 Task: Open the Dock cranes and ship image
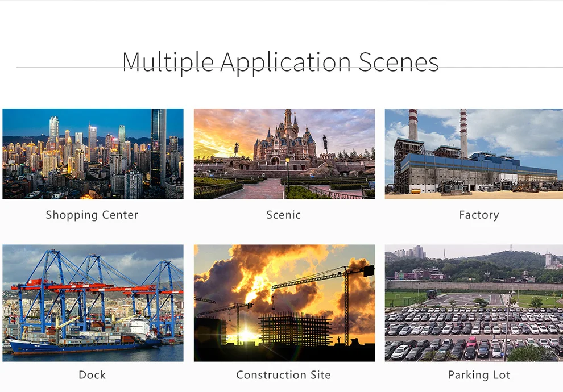93,303
